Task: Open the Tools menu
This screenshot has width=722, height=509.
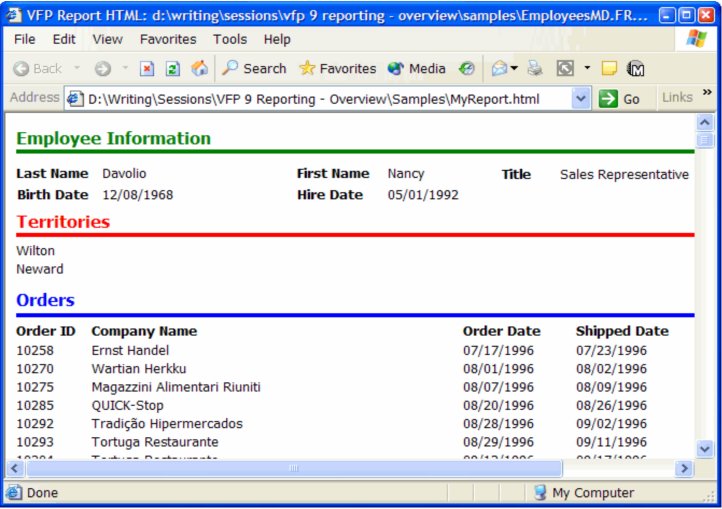Action: [x=230, y=40]
